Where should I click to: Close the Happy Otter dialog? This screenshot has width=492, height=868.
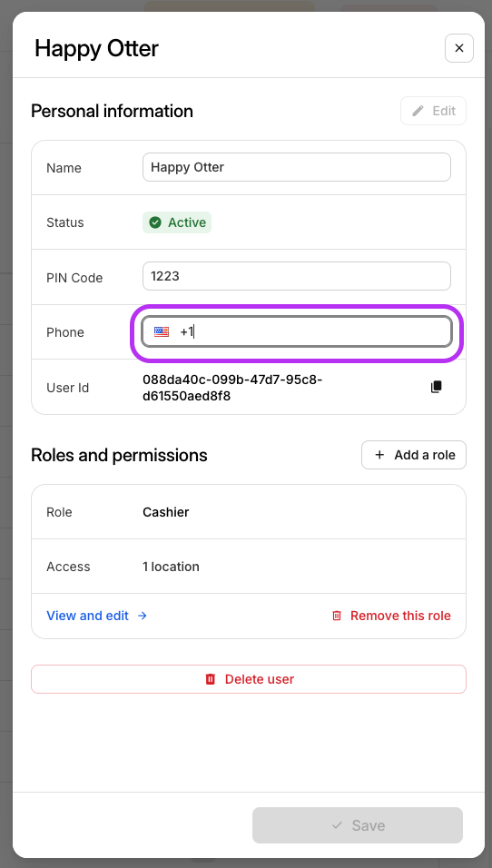coord(458,48)
